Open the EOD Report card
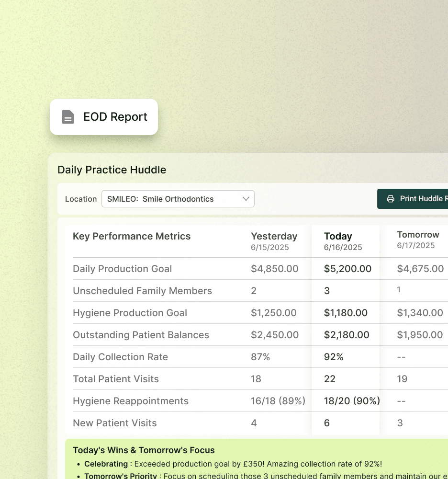This screenshot has height=479, width=448. pyautogui.click(x=104, y=117)
